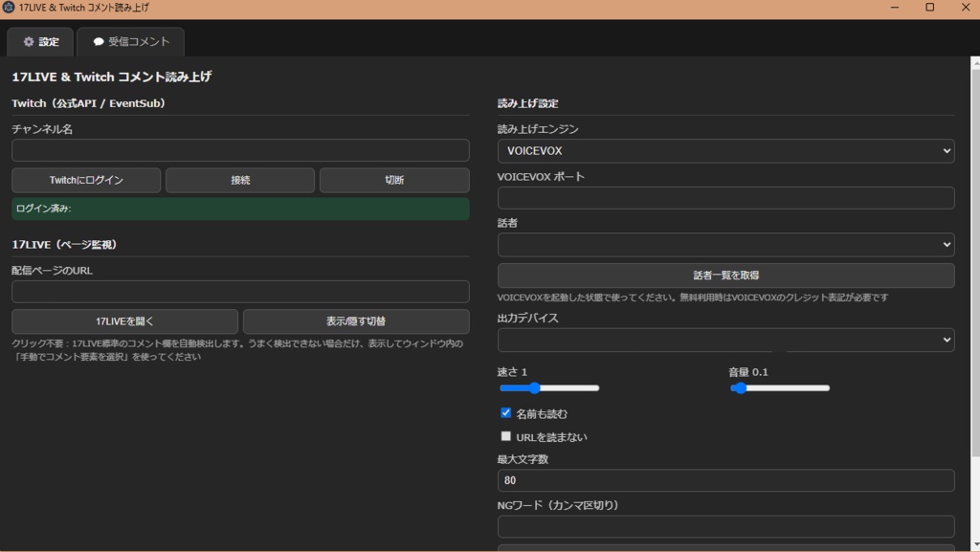The image size is (980, 552).
Task: Focus the NGワード input field
Action: pyautogui.click(x=725, y=526)
